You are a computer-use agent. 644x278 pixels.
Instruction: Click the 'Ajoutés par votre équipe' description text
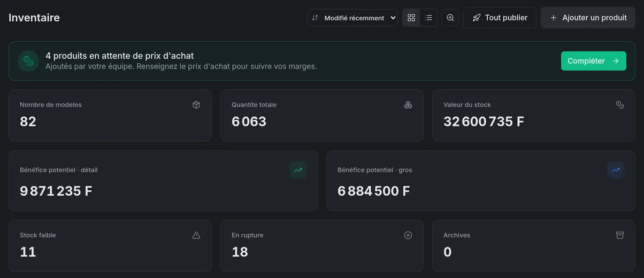[x=181, y=66]
